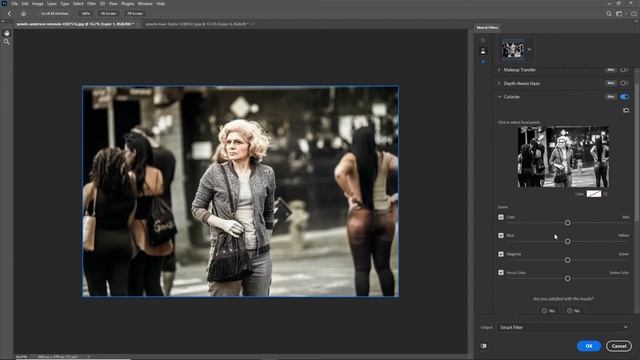
Task: Answer Yes to satisfied with results
Action: [x=549, y=311]
